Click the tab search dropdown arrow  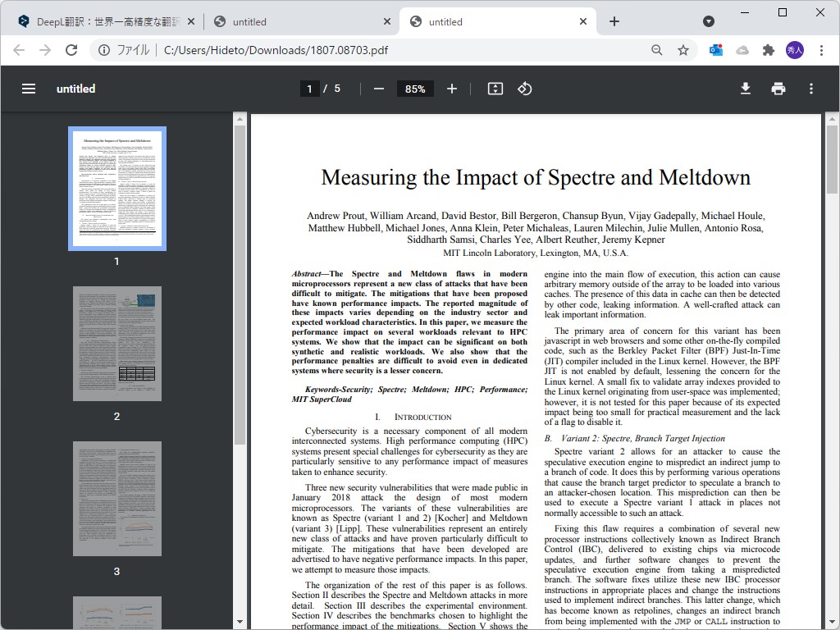click(708, 21)
